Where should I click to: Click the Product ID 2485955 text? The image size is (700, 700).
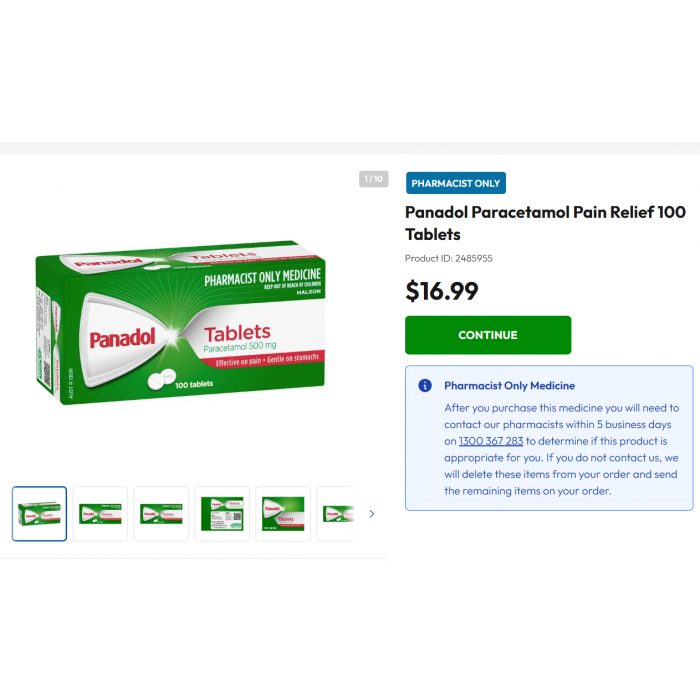click(449, 258)
